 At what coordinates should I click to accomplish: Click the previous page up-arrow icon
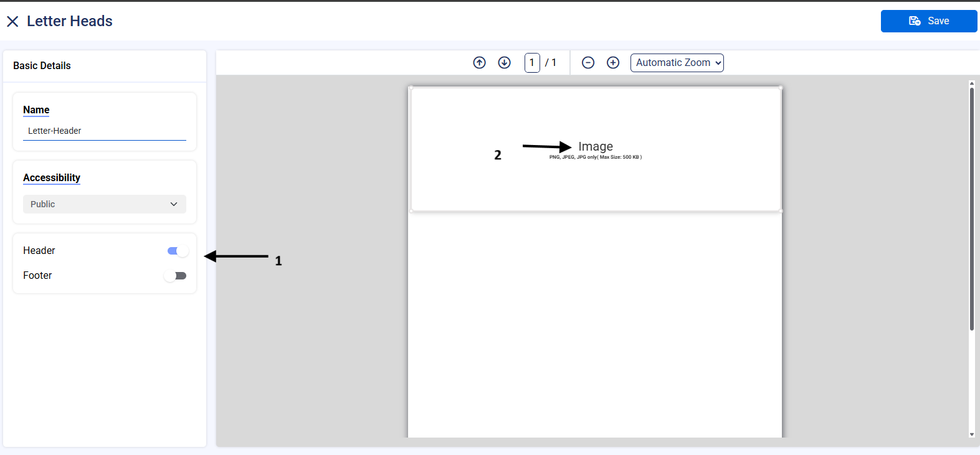click(479, 63)
